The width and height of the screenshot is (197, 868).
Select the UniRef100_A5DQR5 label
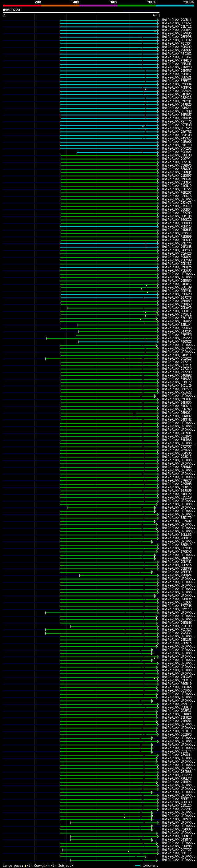click(177, 267)
